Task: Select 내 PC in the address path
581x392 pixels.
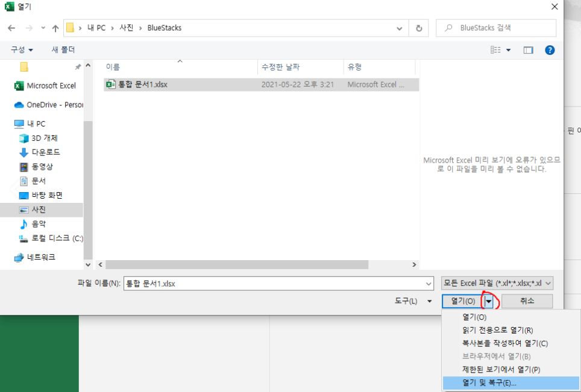Action: (x=96, y=28)
